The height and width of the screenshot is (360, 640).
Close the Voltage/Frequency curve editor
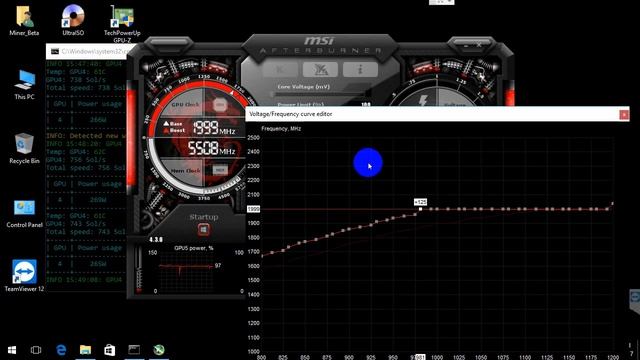pyautogui.click(x=624, y=115)
